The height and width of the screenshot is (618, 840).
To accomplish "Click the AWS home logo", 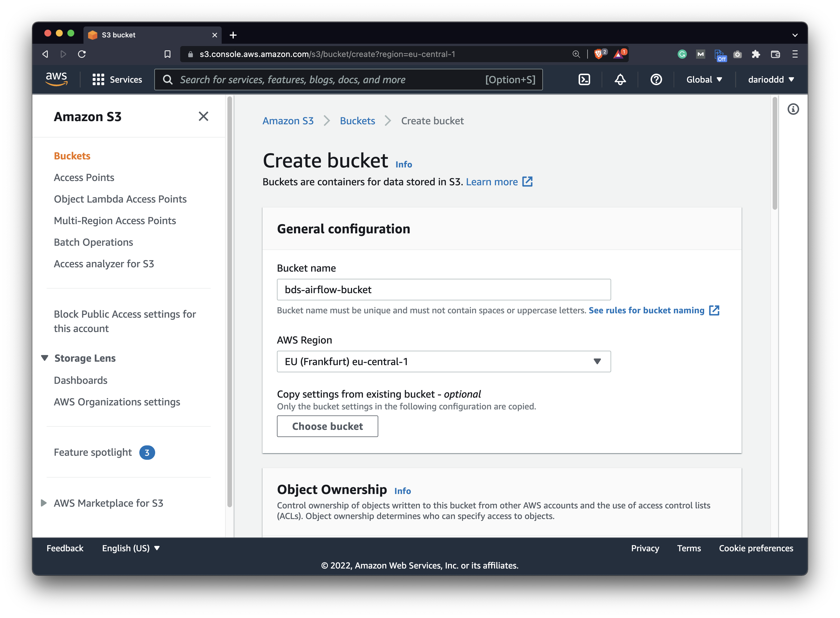I will tap(56, 79).
